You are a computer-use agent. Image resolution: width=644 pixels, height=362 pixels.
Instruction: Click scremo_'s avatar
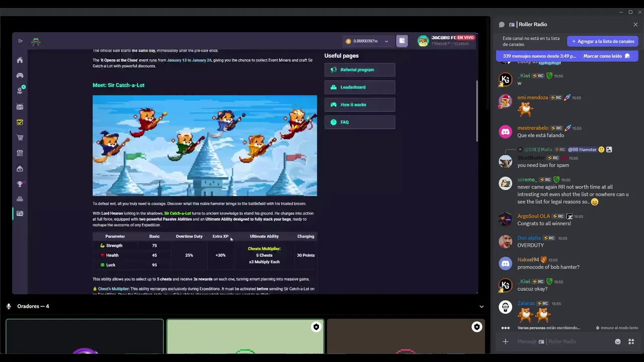point(505,184)
